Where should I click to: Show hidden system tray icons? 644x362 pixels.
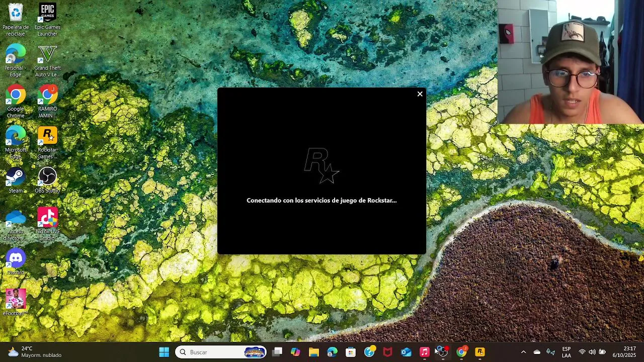click(x=523, y=352)
